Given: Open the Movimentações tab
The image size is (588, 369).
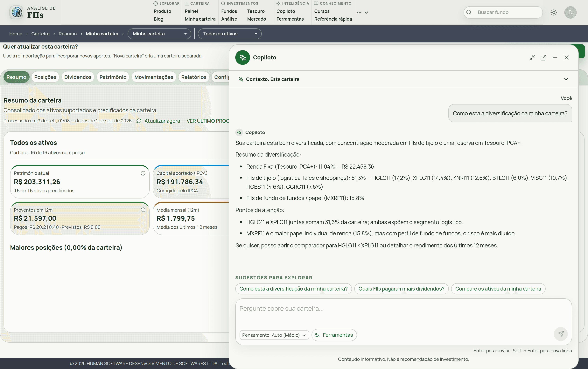Looking at the screenshot, I should pyautogui.click(x=154, y=77).
